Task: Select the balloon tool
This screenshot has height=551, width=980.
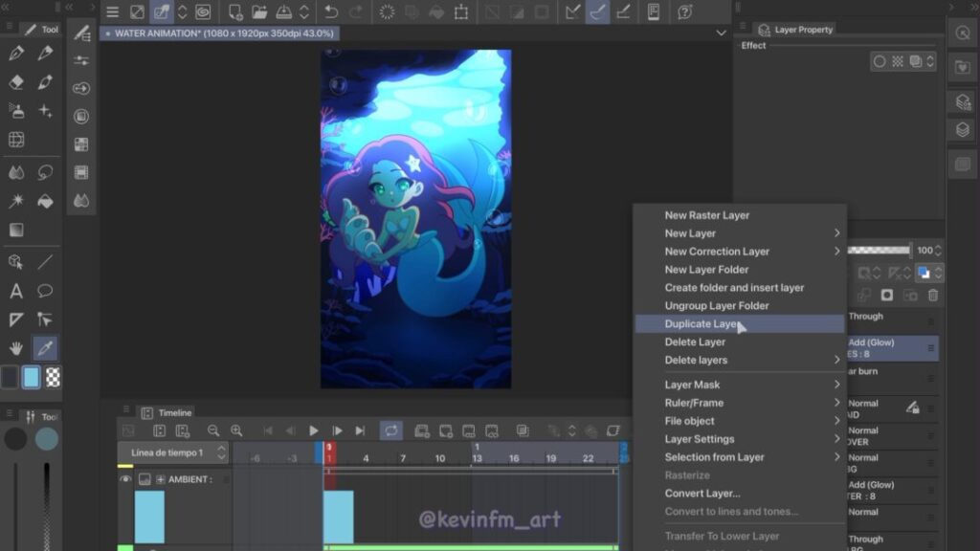Action: pyautogui.click(x=45, y=291)
